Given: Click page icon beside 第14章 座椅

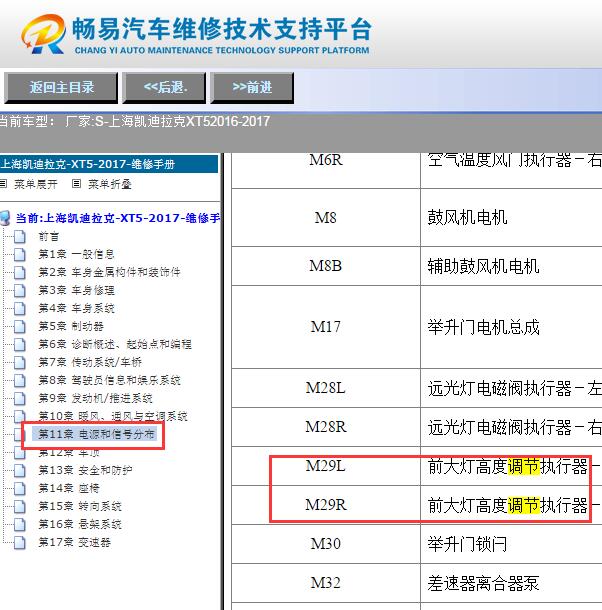Looking at the screenshot, I should tap(19, 488).
